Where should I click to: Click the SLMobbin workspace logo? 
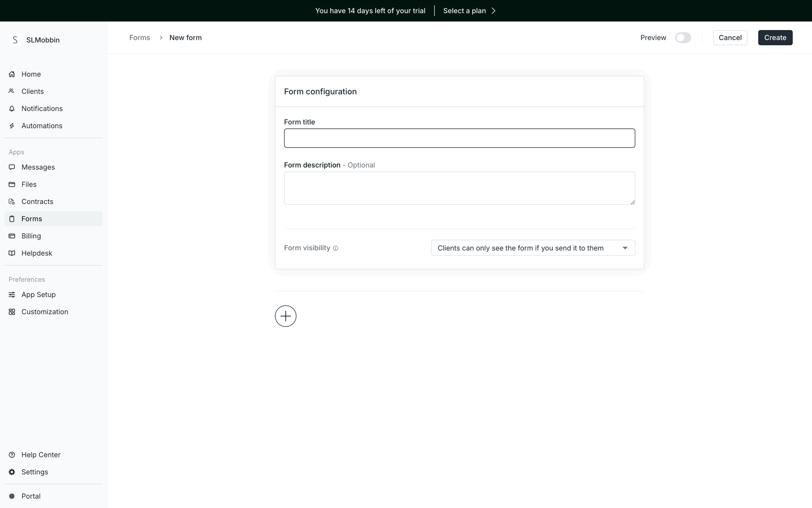click(15, 40)
